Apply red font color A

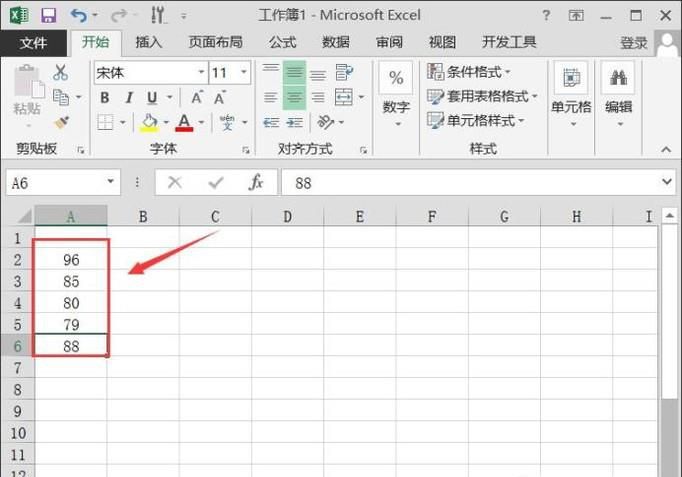pyautogui.click(x=184, y=122)
